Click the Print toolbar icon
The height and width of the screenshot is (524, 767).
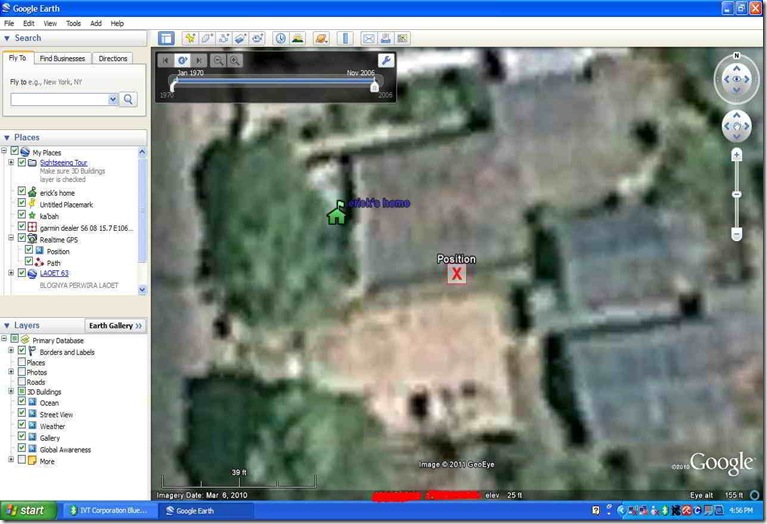click(x=385, y=38)
